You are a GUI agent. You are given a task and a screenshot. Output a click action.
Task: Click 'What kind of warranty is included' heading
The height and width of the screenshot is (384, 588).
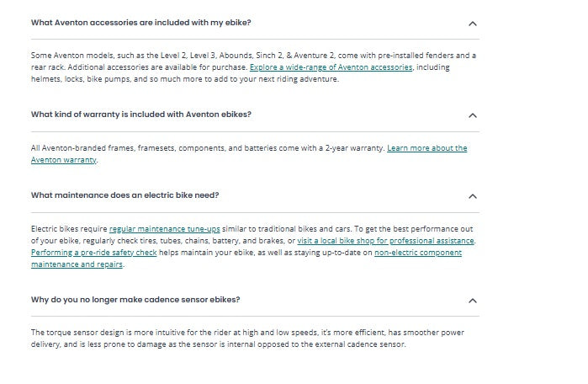(140, 114)
